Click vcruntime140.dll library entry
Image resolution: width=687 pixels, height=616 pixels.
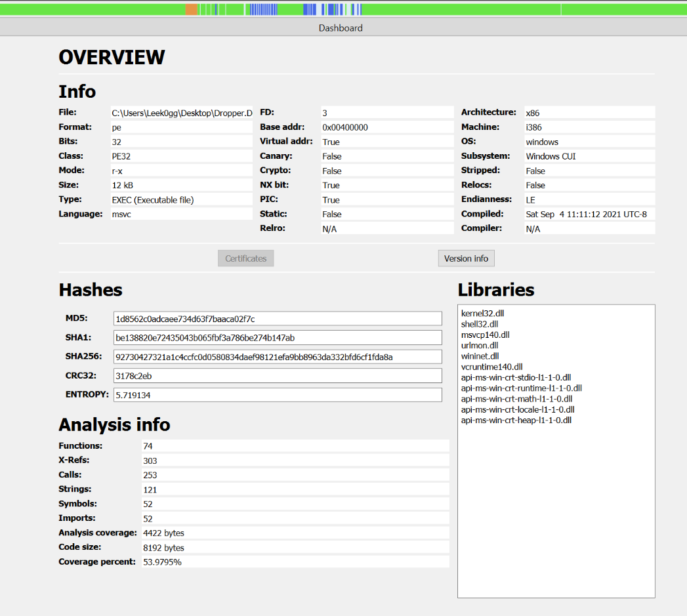[491, 367]
